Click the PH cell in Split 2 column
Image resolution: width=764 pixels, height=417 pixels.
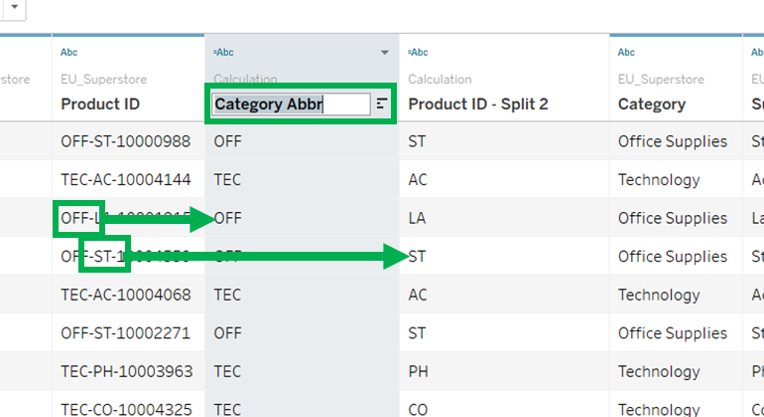coord(418,372)
